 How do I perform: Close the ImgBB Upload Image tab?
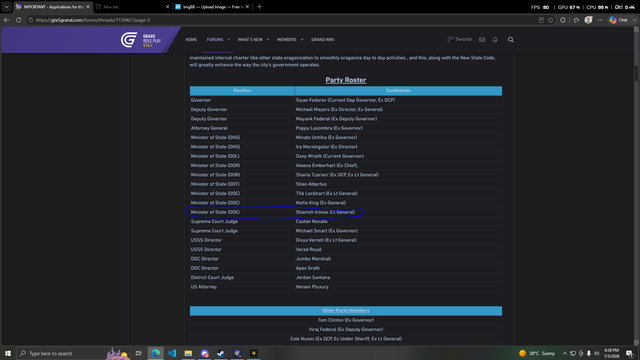click(x=247, y=7)
